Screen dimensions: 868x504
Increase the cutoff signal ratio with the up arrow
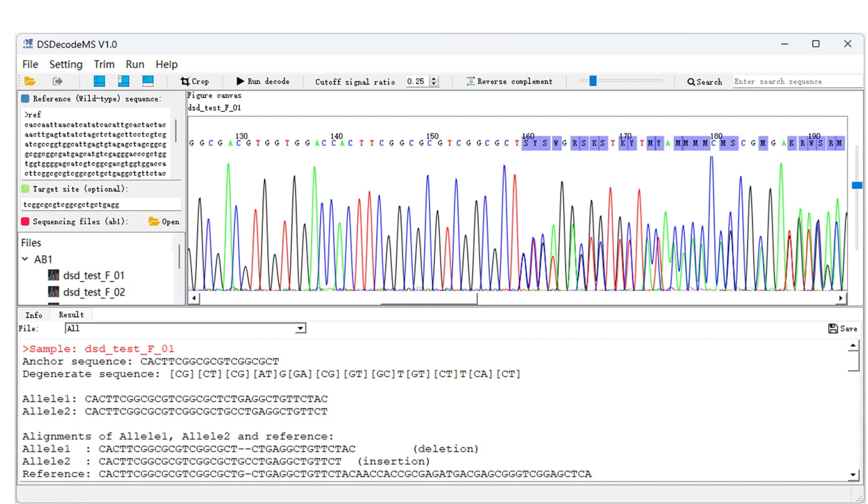[434, 79]
